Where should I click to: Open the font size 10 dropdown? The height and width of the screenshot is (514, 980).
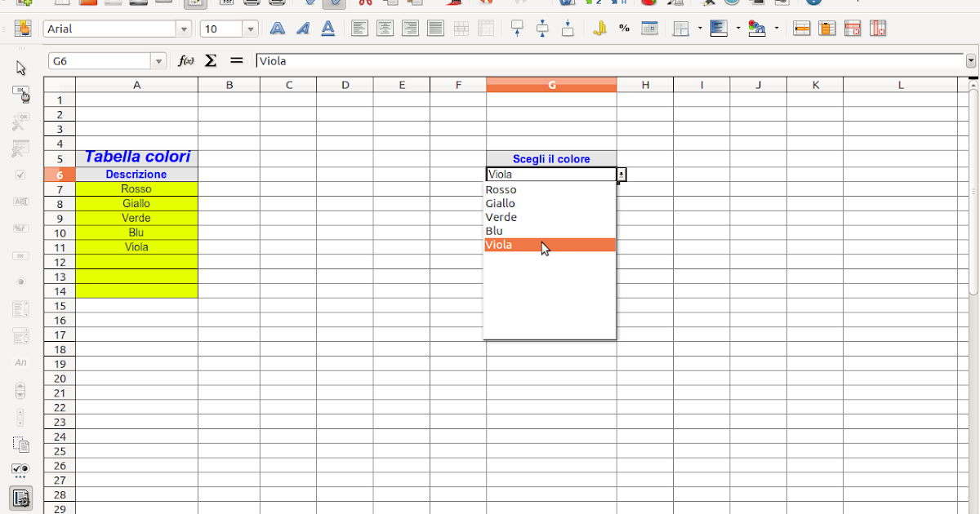click(251, 28)
